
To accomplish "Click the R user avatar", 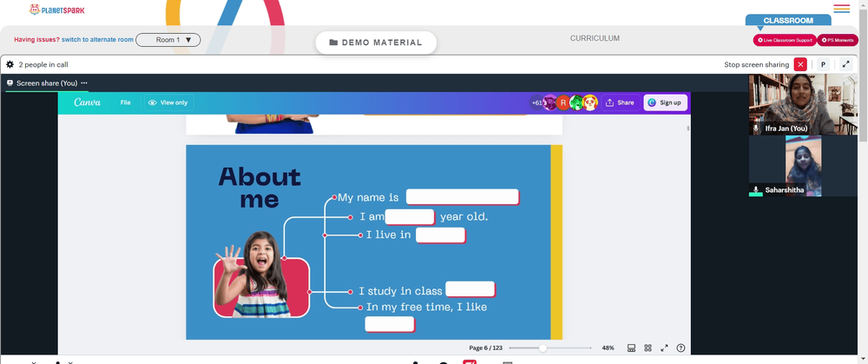I will (563, 103).
